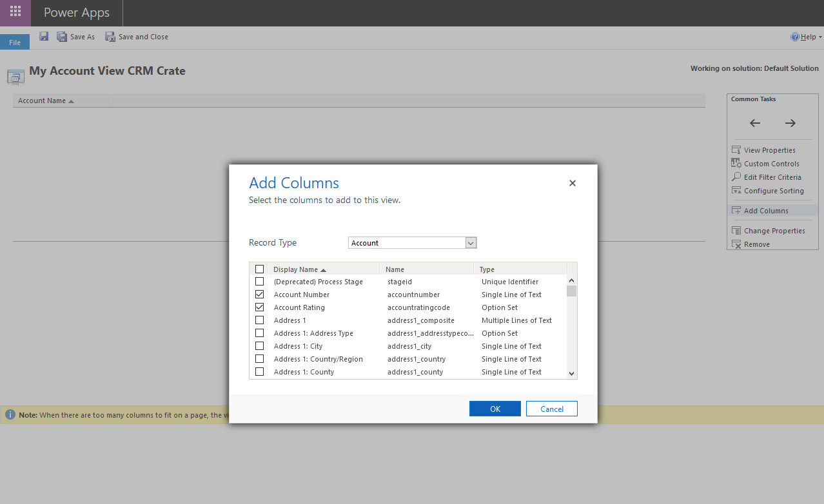Image resolution: width=824 pixels, height=504 pixels.
Task: Open the Record Type dropdown
Action: 470,242
